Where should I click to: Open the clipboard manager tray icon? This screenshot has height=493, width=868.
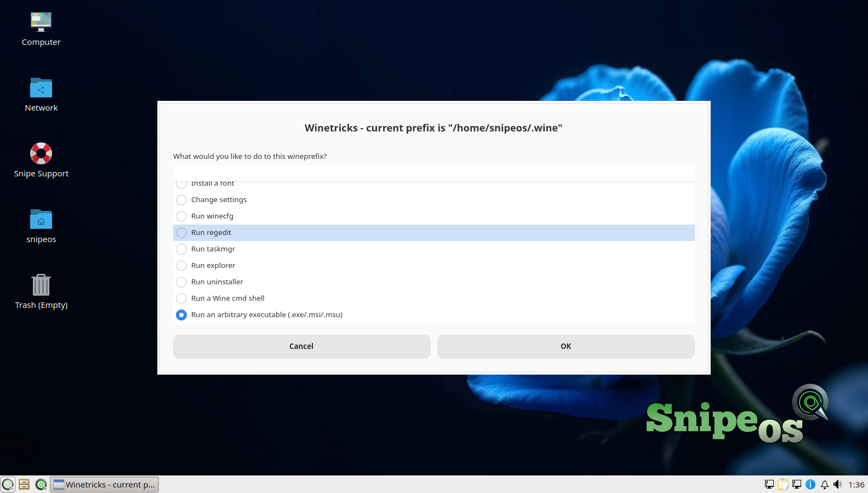click(x=783, y=484)
